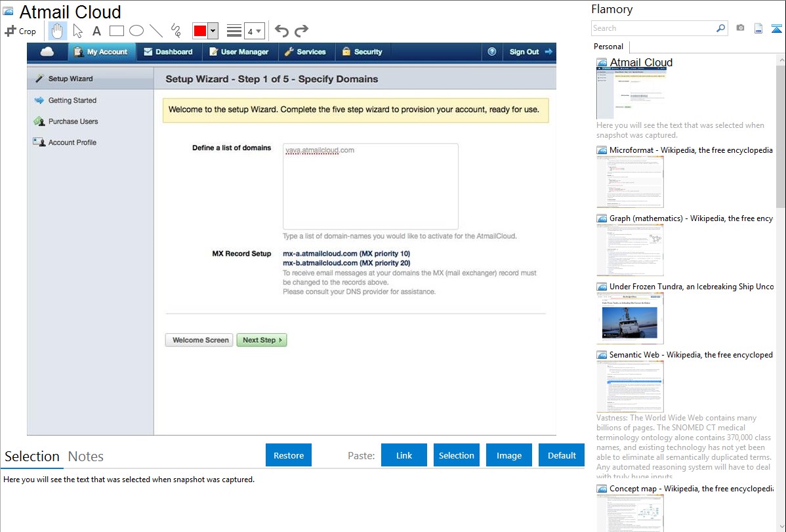Pick the text annotation tool
This screenshot has width=786, height=532.
point(96,31)
